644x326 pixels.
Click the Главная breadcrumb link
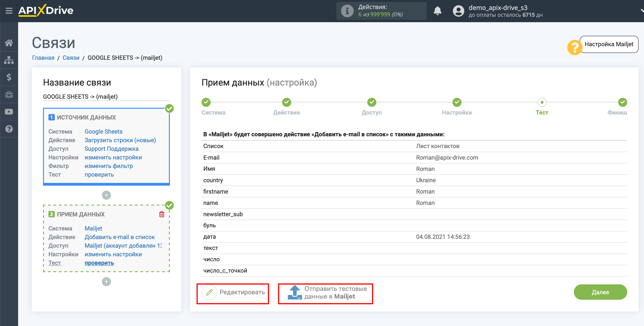43,58
